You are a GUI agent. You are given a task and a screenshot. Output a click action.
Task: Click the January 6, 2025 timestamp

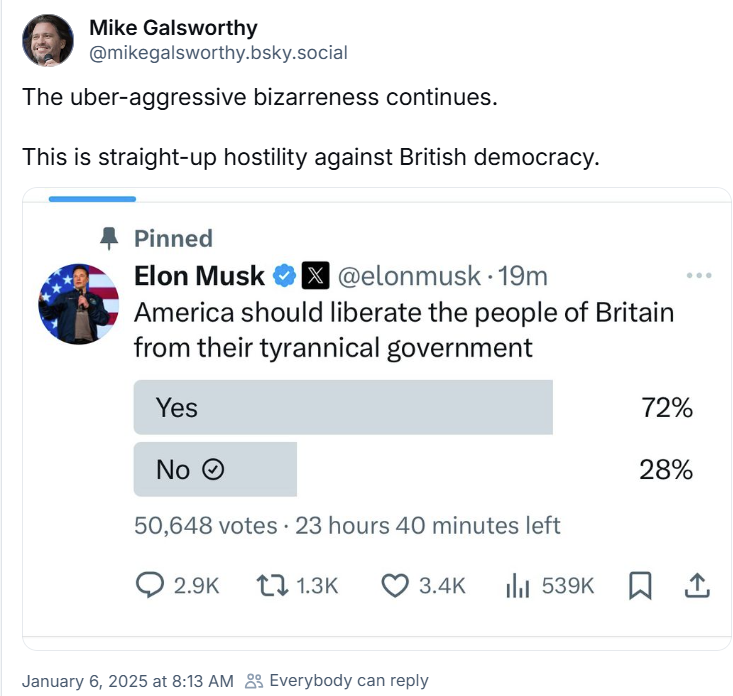(127, 681)
